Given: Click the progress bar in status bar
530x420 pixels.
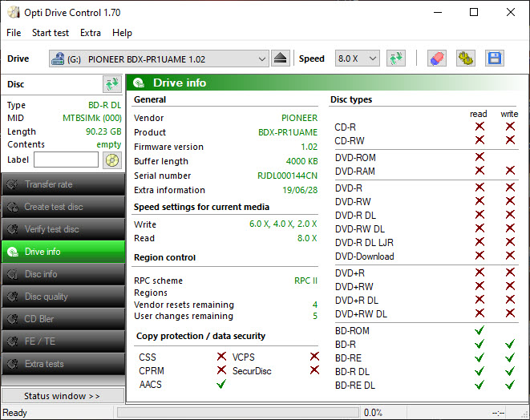Looking at the screenshot, I should [x=237, y=413].
